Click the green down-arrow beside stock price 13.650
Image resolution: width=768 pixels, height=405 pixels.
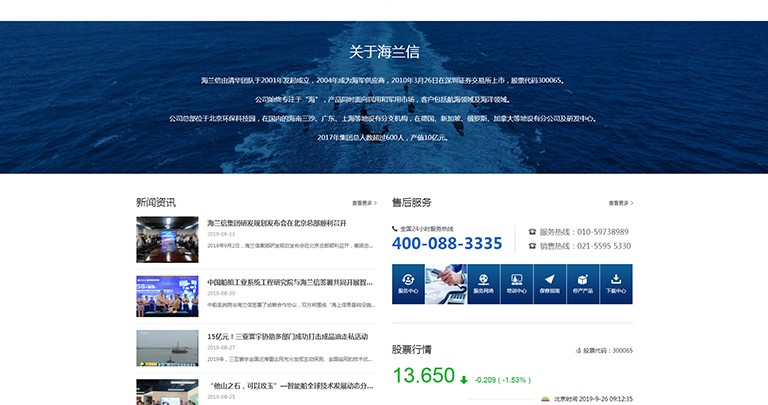(x=464, y=380)
